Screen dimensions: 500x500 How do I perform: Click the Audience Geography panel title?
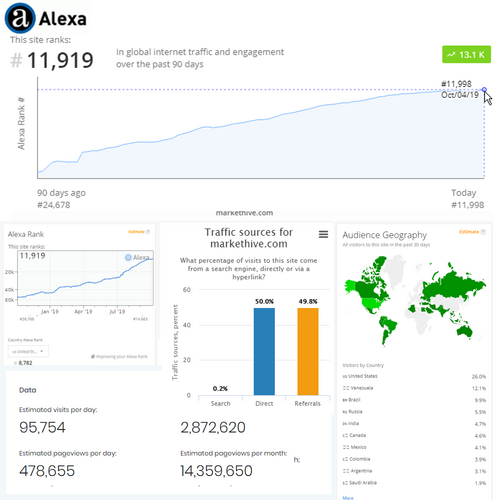click(384, 235)
